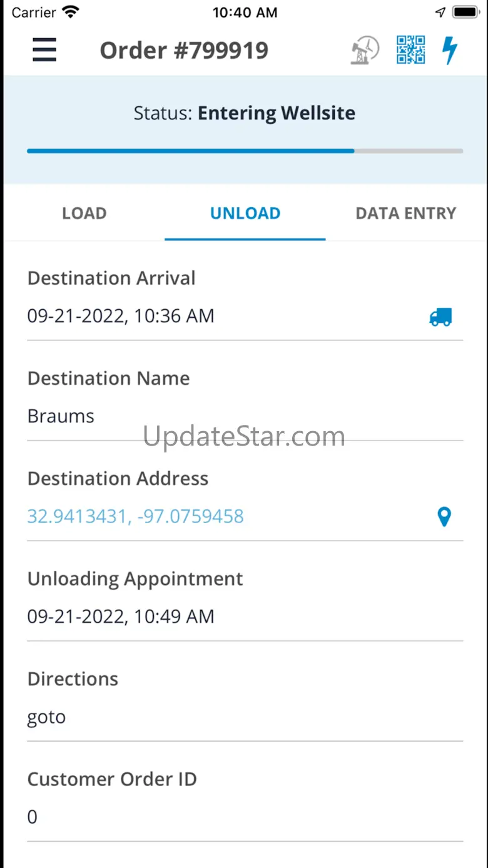Open the QR code scanner
This screenshot has width=488, height=868.
(410, 50)
